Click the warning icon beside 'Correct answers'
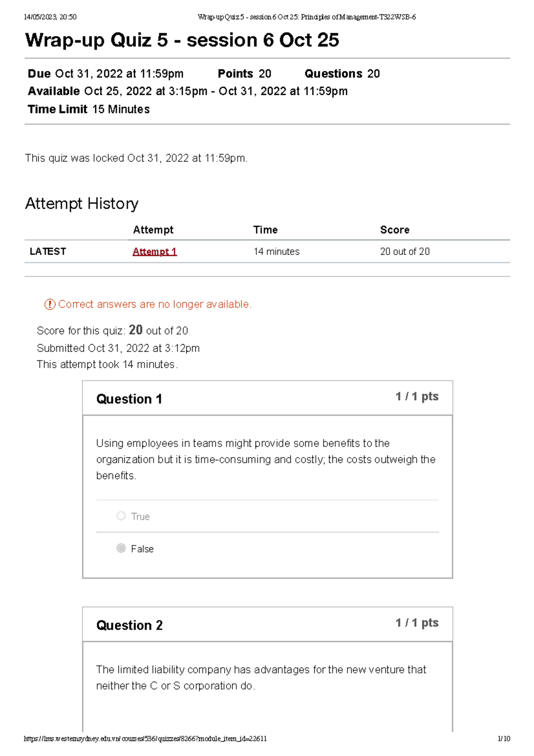 [49, 305]
